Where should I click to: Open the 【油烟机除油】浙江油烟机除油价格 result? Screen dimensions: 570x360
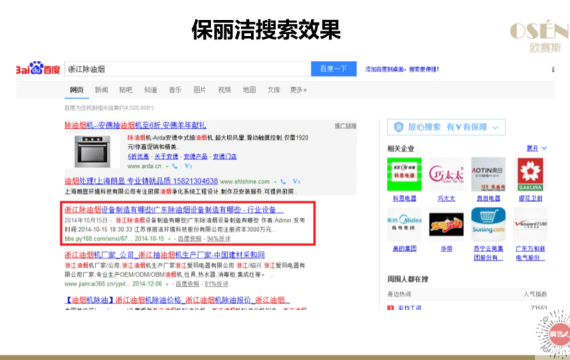pos(177,300)
